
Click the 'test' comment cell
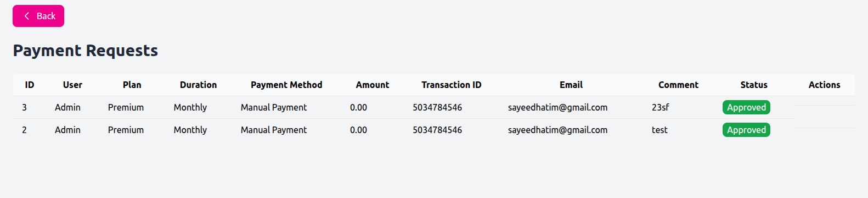pos(660,130)
